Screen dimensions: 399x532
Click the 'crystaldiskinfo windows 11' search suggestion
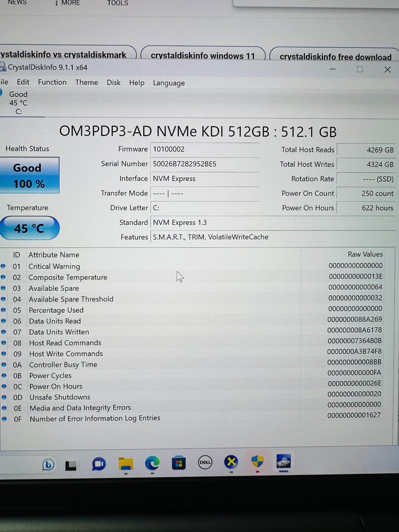click(203, 56)
